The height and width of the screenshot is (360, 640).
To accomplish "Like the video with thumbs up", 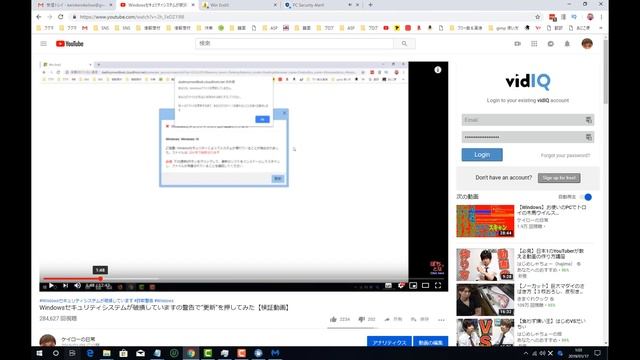I will coord(333,319).
